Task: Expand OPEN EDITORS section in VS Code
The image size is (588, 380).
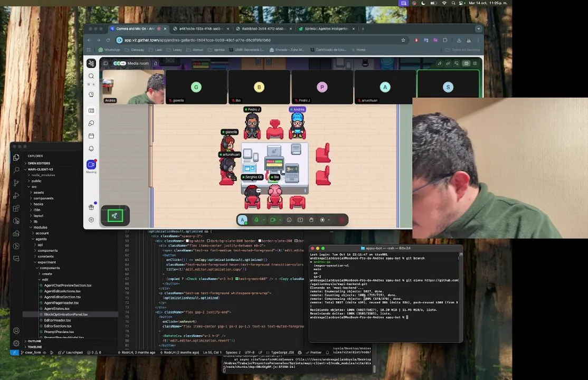Action: tap(39, 163)
